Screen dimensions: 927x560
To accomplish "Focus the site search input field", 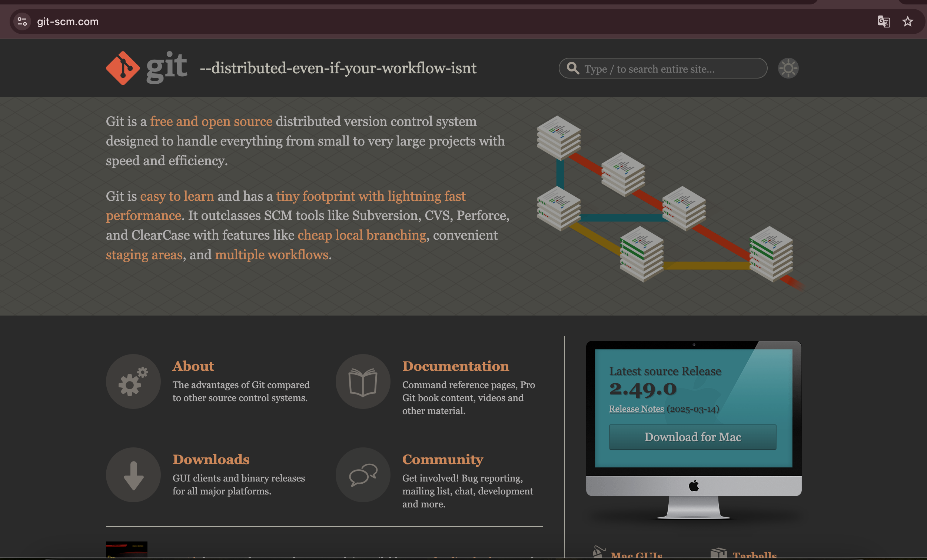I will pos(669,69).
